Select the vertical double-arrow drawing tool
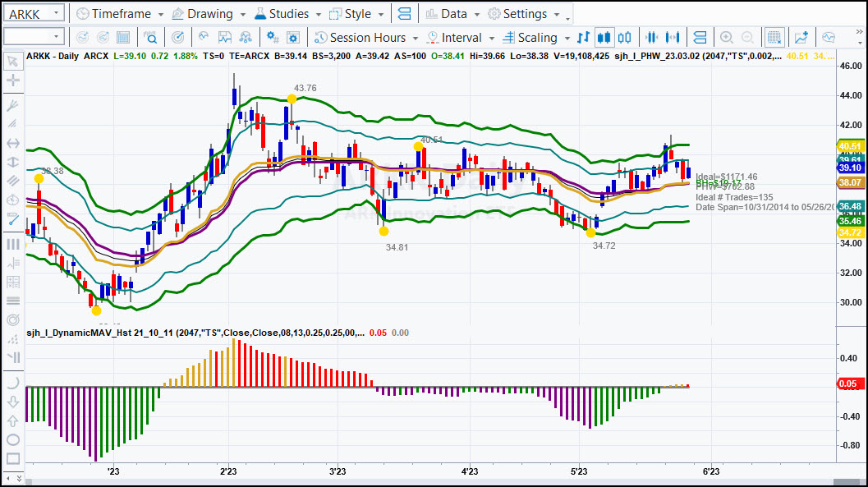 tap(13, 162)
